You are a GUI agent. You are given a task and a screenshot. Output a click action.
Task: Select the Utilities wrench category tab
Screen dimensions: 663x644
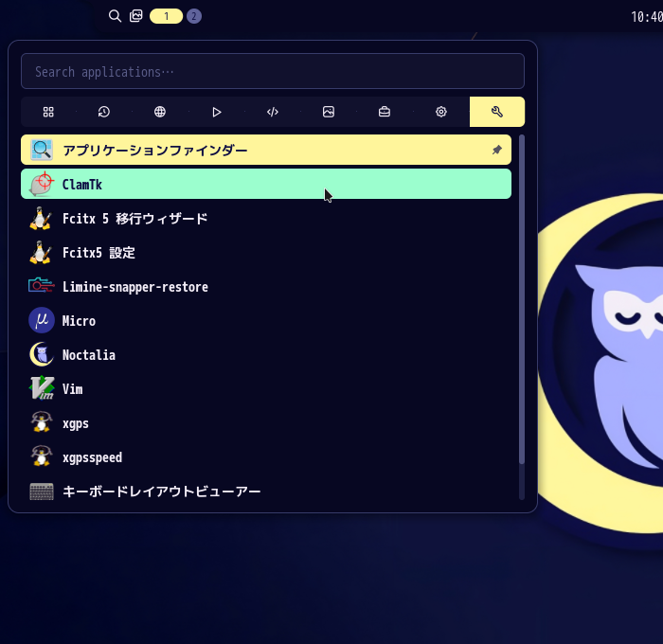[x=497, y=112]
